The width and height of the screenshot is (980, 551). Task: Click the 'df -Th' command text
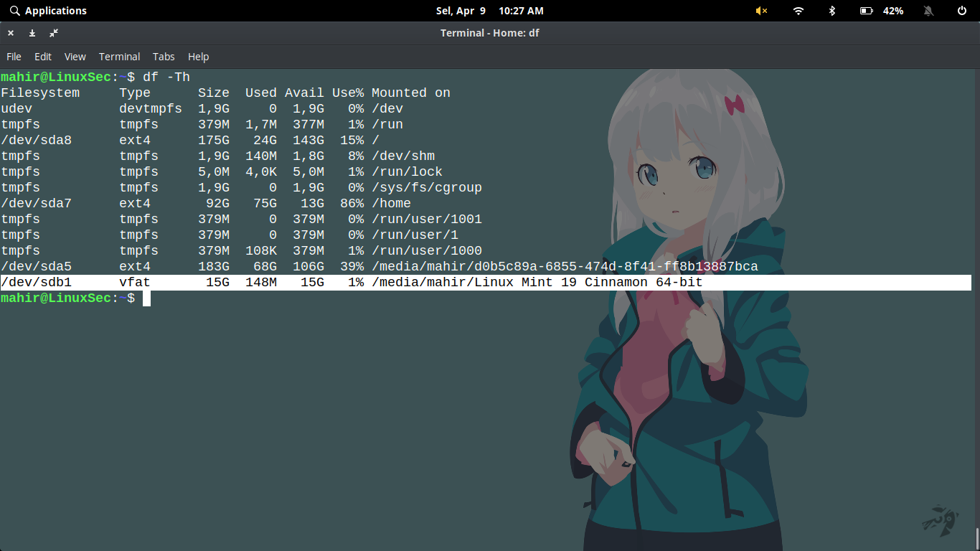166,77
